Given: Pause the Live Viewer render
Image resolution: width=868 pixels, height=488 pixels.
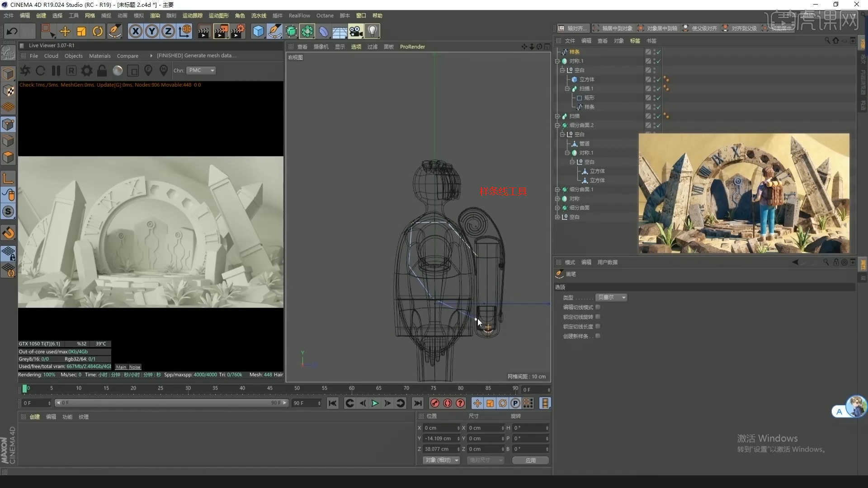Looking at the screenshot, I should point(56,70).
